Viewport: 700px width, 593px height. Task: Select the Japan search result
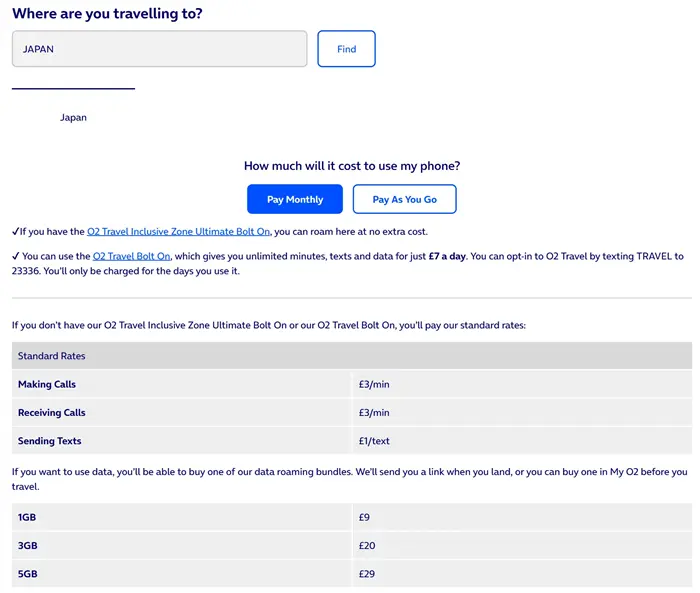[x=73, y=118]
